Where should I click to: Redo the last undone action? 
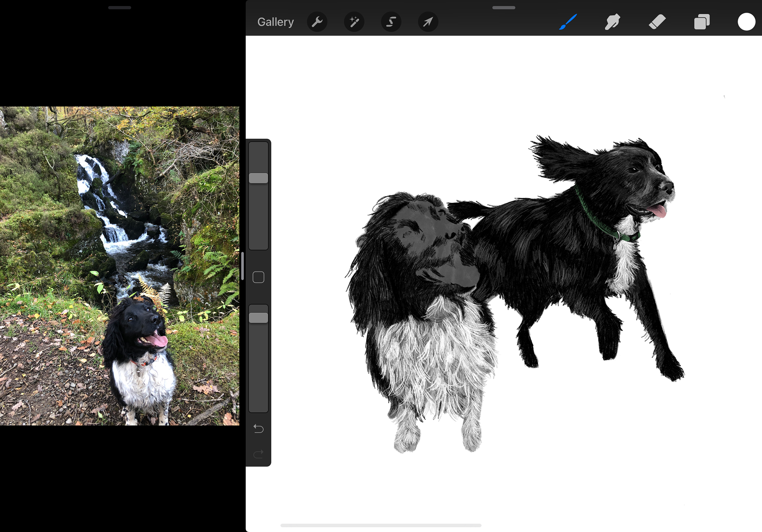coord(258,454)
